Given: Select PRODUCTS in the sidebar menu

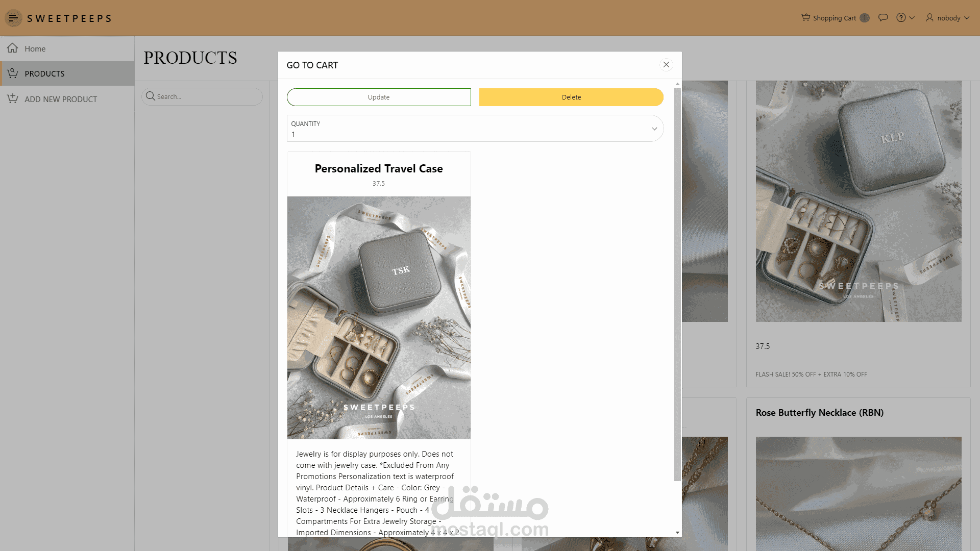Looking at the screenshot, I should pyautogui.click(x=44, y=73).
